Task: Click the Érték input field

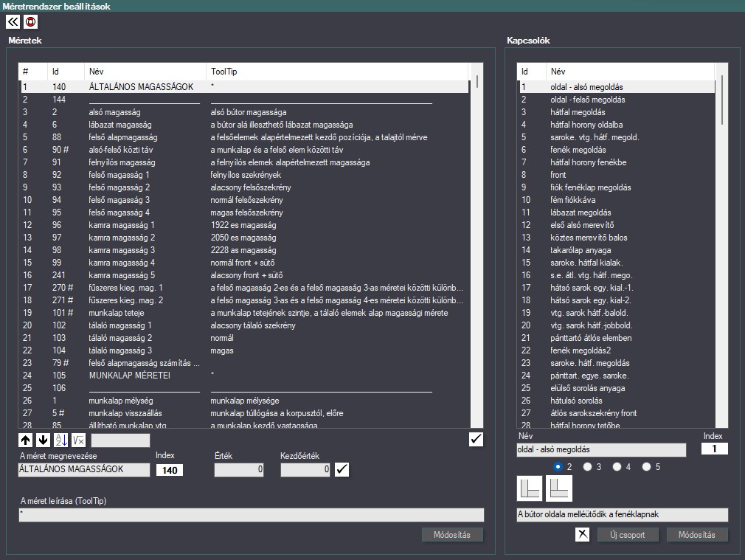Action: pyautogui.click(x=239, y=470)
